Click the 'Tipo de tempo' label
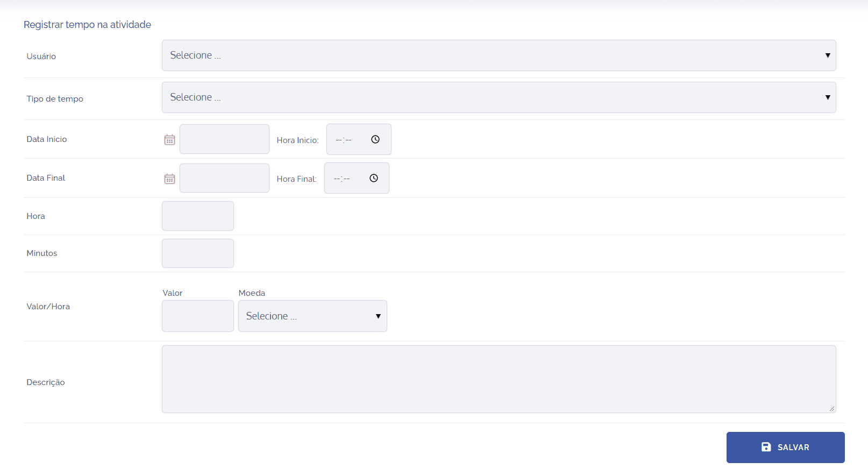The image size is (868, 469). click(55, 99)
